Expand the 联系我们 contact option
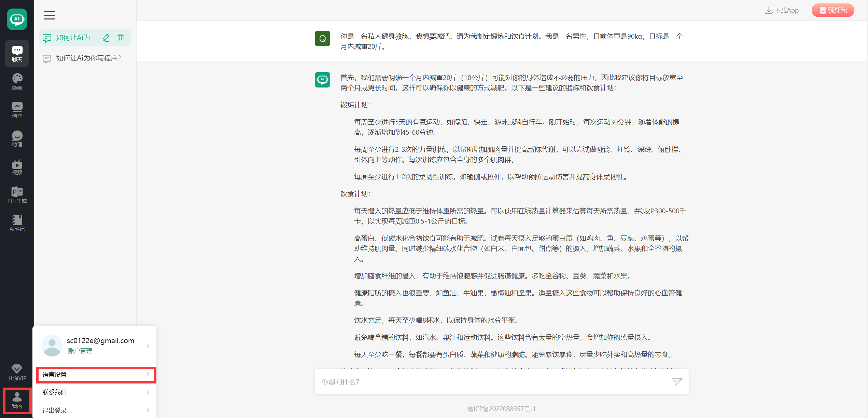 tap(96, 392)
